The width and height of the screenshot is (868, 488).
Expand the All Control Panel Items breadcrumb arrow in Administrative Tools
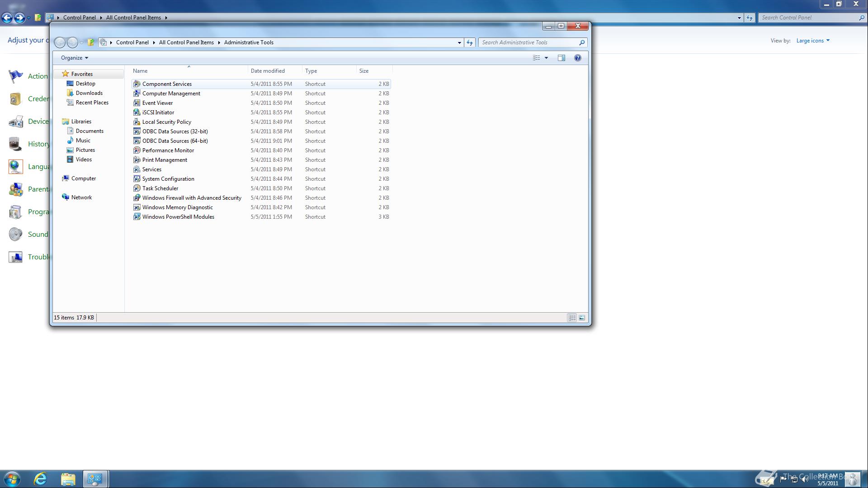coord(219,42)
